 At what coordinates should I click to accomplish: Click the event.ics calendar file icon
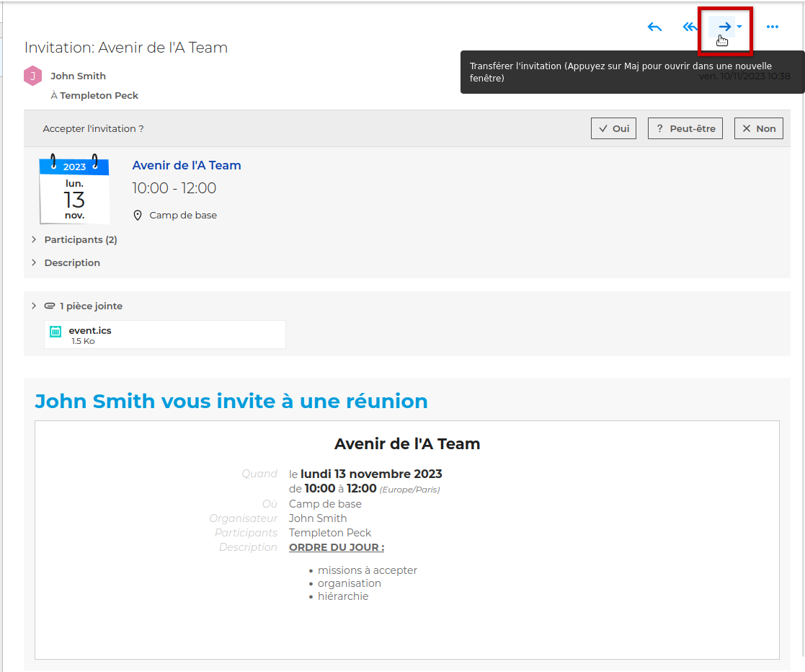55,332
